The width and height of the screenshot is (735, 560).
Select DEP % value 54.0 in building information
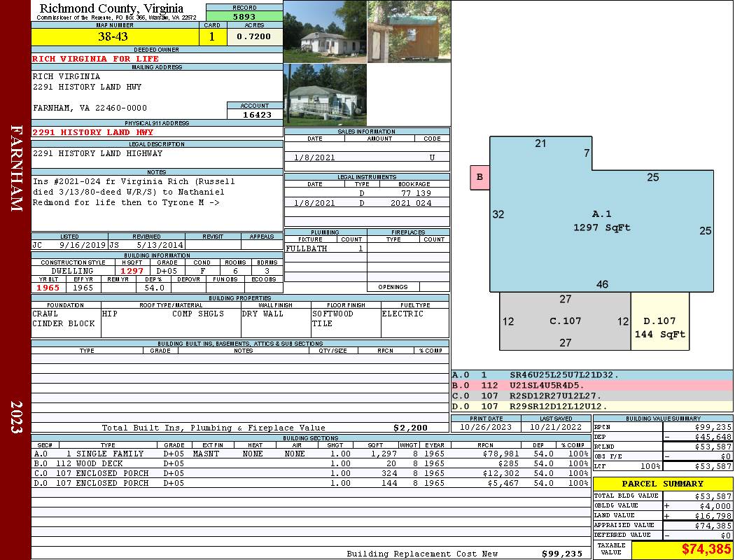click(154, 288)
